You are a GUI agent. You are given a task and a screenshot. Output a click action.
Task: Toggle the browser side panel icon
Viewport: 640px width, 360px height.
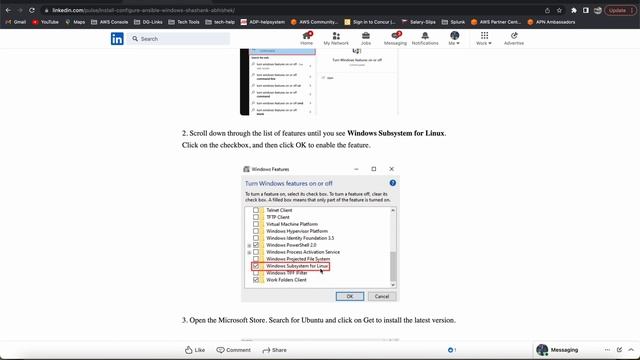[x=586, y=11]
